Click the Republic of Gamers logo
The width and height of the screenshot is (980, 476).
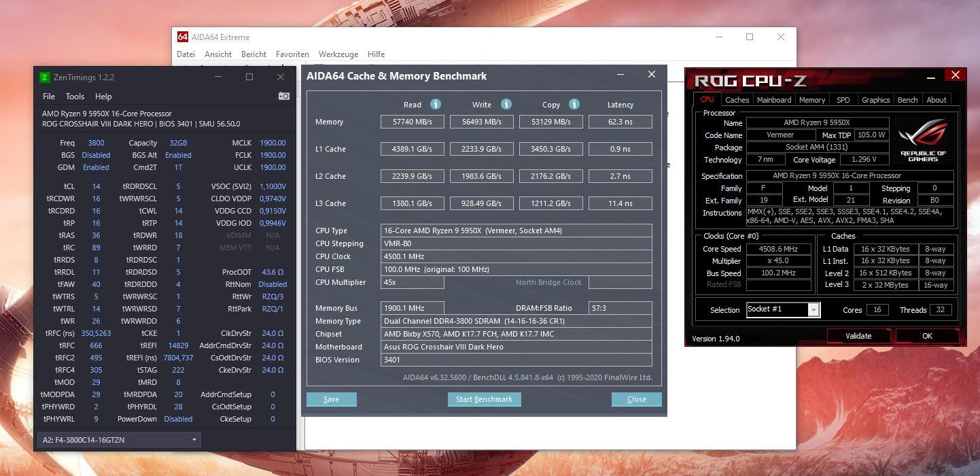[x=923, y=140]
